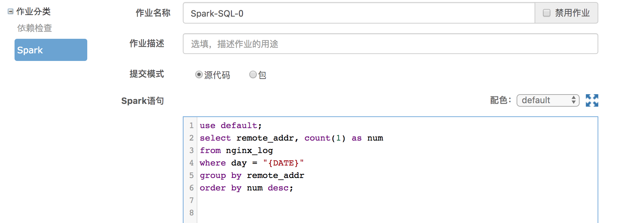Select the Spark category in sidebar

[x=51, y=50]
